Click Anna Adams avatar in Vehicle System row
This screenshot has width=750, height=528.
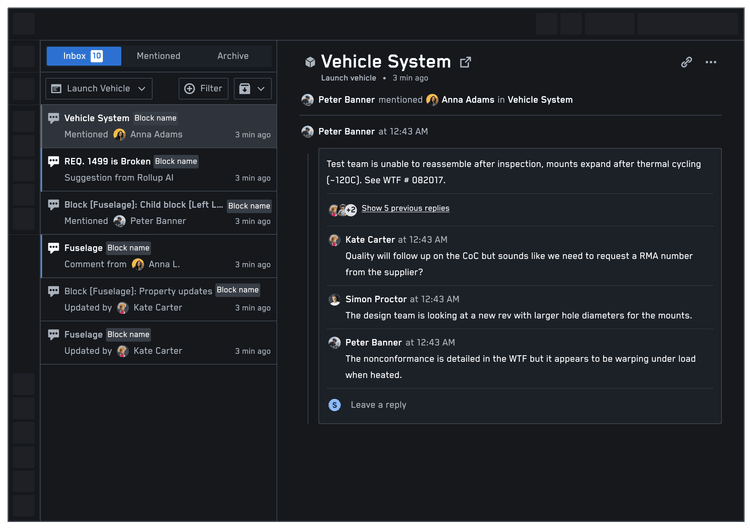[120, 135]
